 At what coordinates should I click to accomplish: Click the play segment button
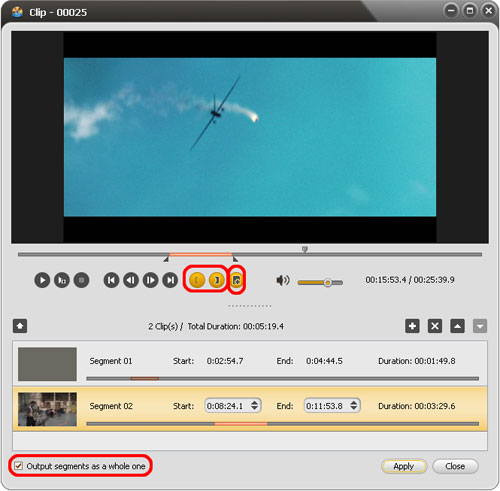coord(62,280)
